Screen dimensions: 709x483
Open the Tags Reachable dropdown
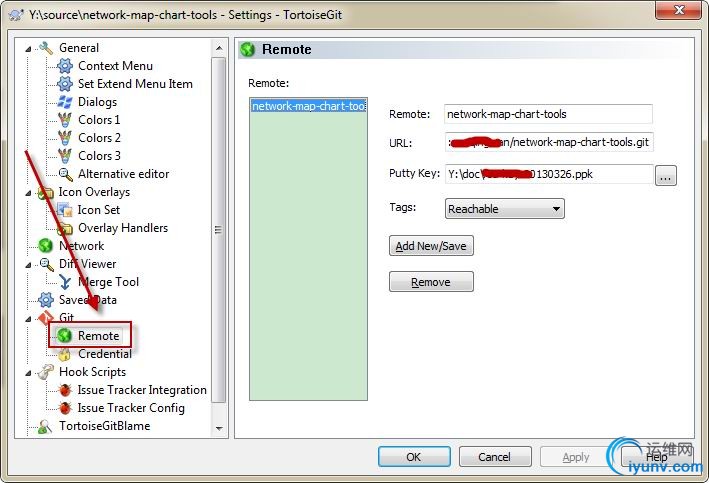click(x=505, y=209)
